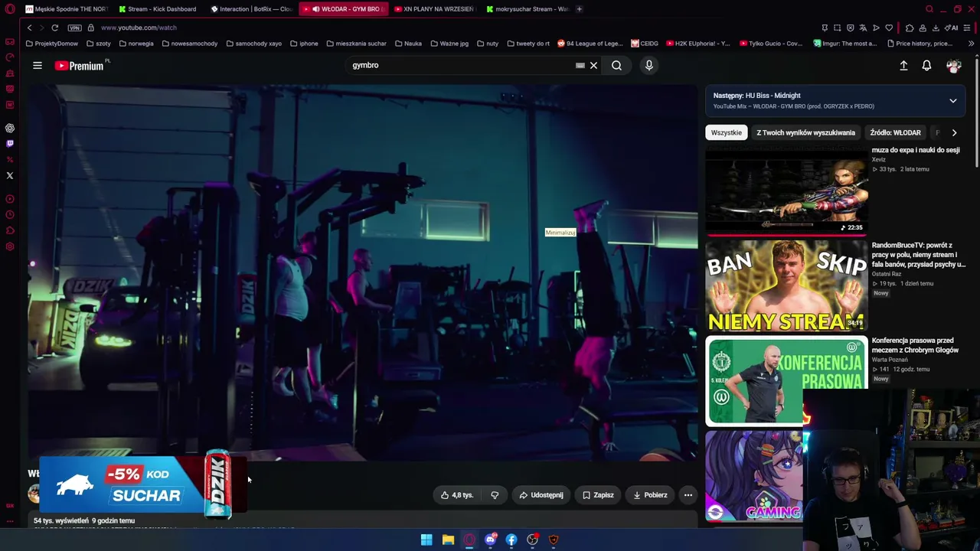The image size is (980, 551).
Task: Open ChatGPT in the Opera sidebar
Action: click(x=10, y=129)
